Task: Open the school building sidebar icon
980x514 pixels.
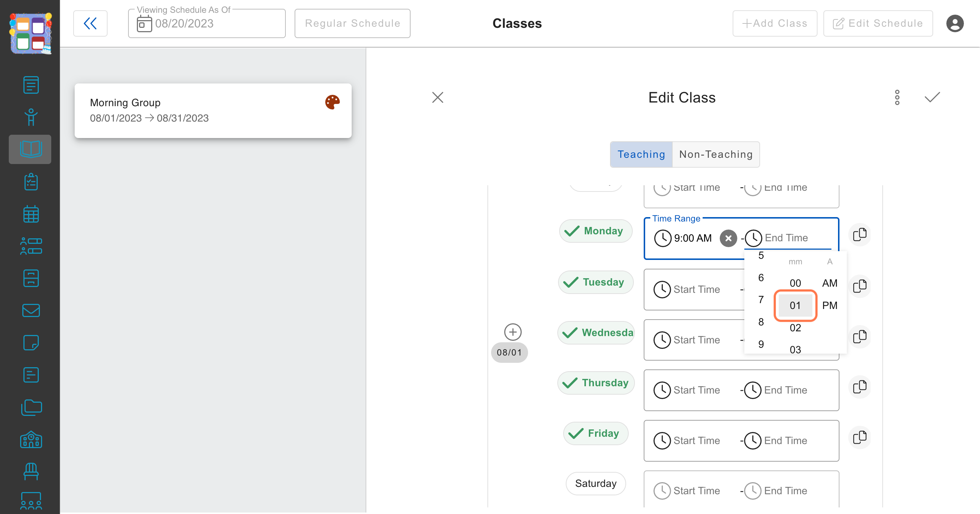Action: [x=31, y=440]
